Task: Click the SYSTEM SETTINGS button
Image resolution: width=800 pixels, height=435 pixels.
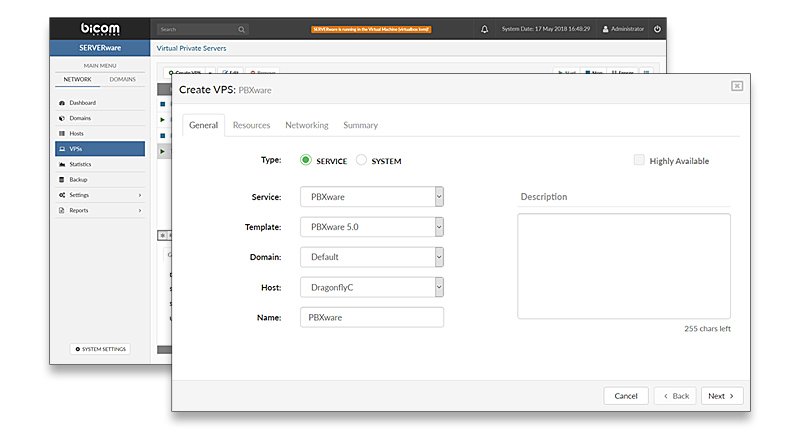Action: click(x=101, y=349)
